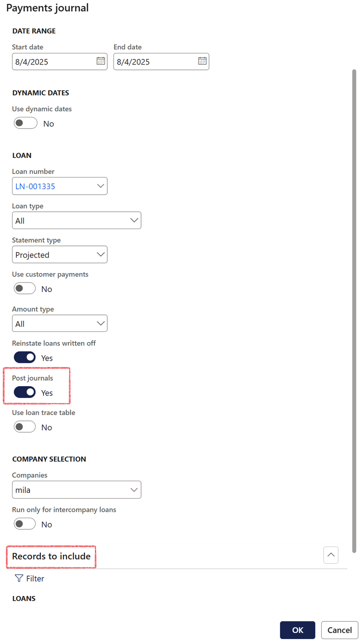Image resolution: width=364 pixels, height=644 pixels.
Task: Click the OK button
Action: [x=298, y=630]
